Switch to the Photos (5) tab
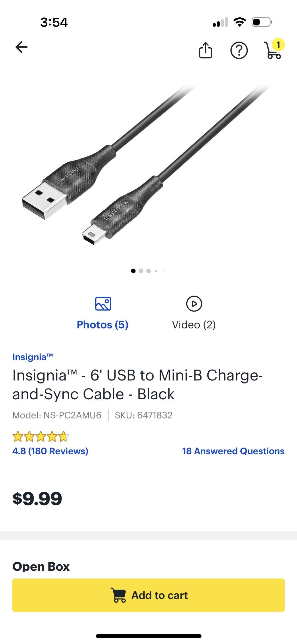This screenshot has height=644, width=297. point(103,325)
